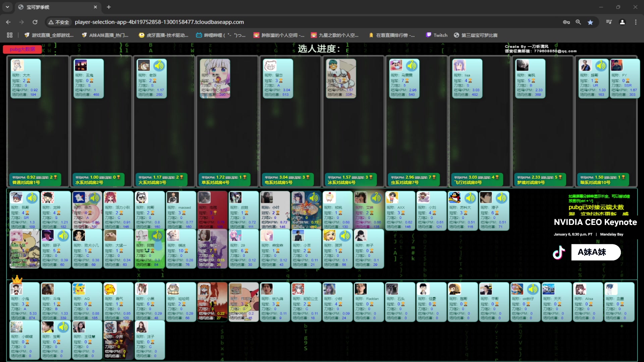Select the 棋迷 player card
Screen dimensions: 644x362
pos(181,249)
